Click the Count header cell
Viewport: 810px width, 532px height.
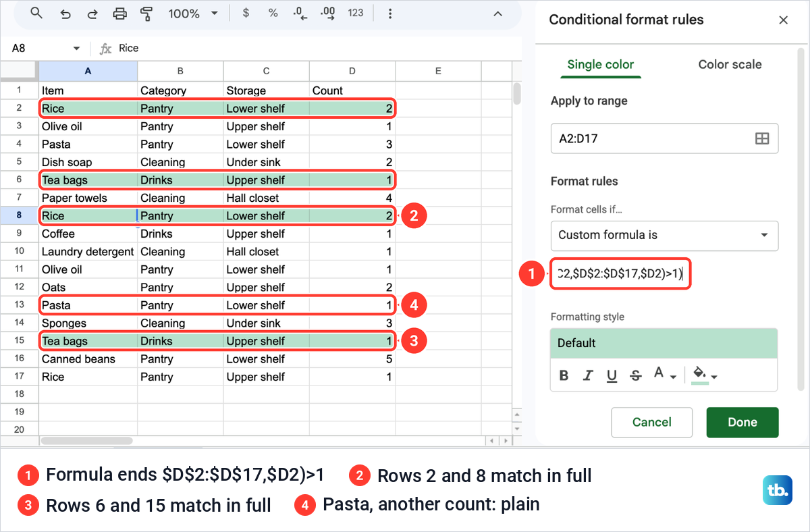[352, 90]
